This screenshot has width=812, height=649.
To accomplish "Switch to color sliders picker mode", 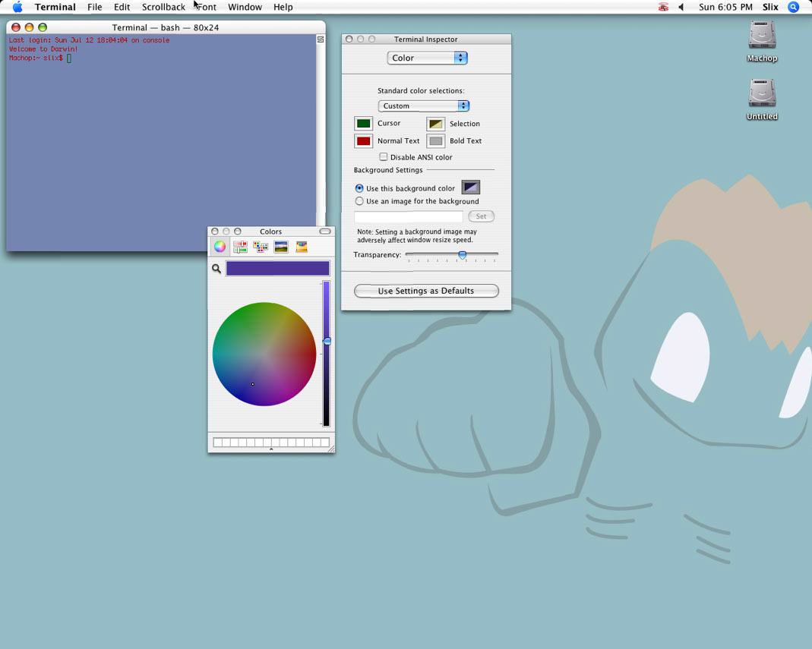I will coord(240,247).
